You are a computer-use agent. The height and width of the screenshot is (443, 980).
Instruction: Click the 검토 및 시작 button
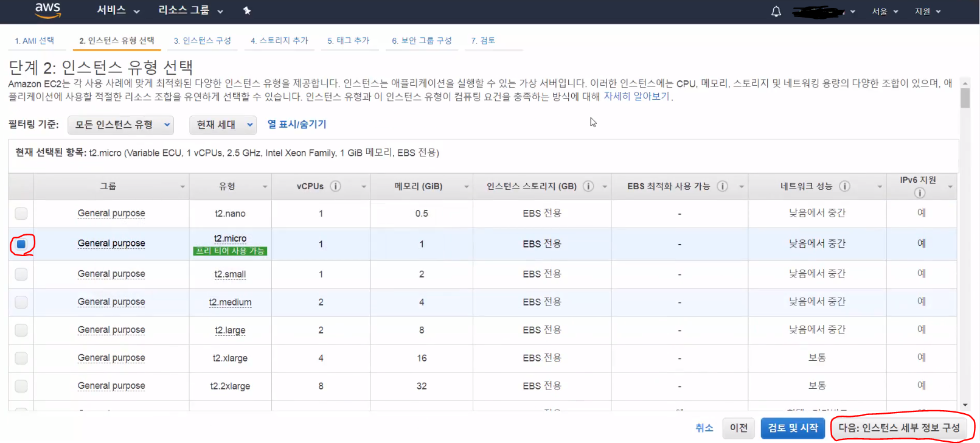793,428
